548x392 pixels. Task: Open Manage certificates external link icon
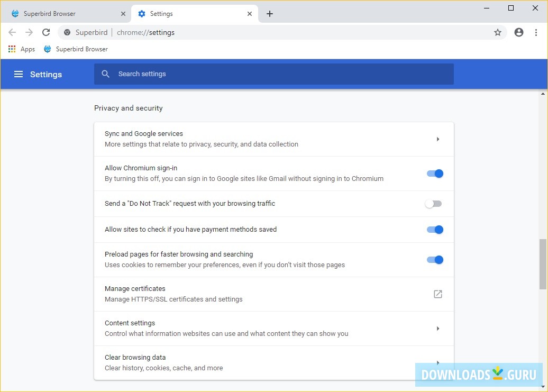[438, 294]
